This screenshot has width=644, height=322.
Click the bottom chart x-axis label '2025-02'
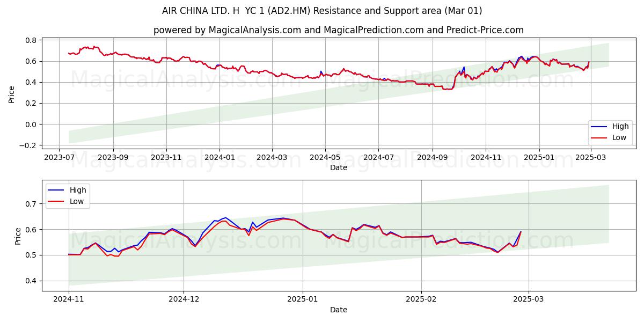pyautogui.click(x=421, y=300)
